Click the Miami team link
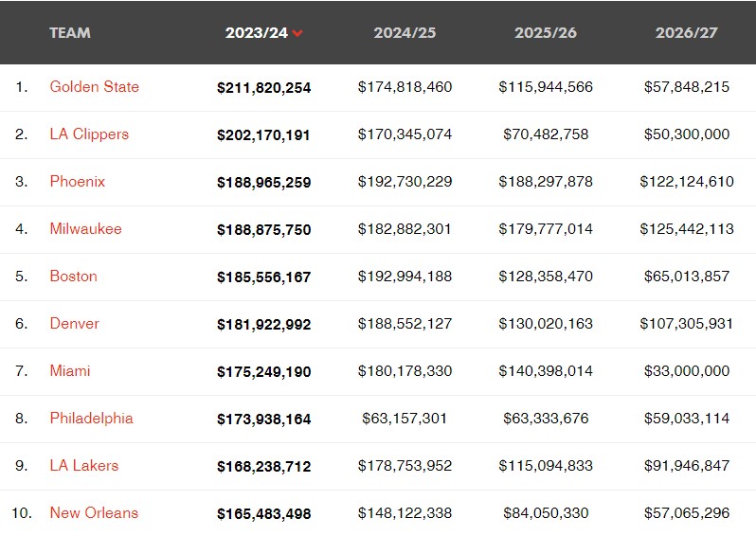The width and height of the screenshot is (756, 536). 70,370
